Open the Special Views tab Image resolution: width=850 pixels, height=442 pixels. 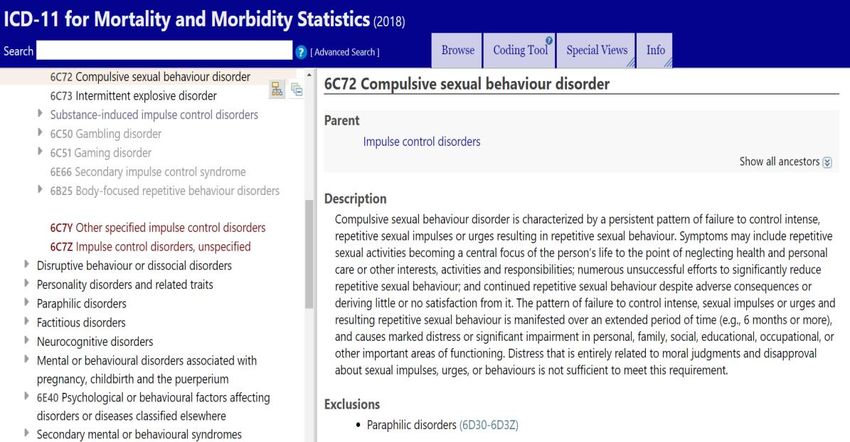pyautogui.click(x=596, y=50)
